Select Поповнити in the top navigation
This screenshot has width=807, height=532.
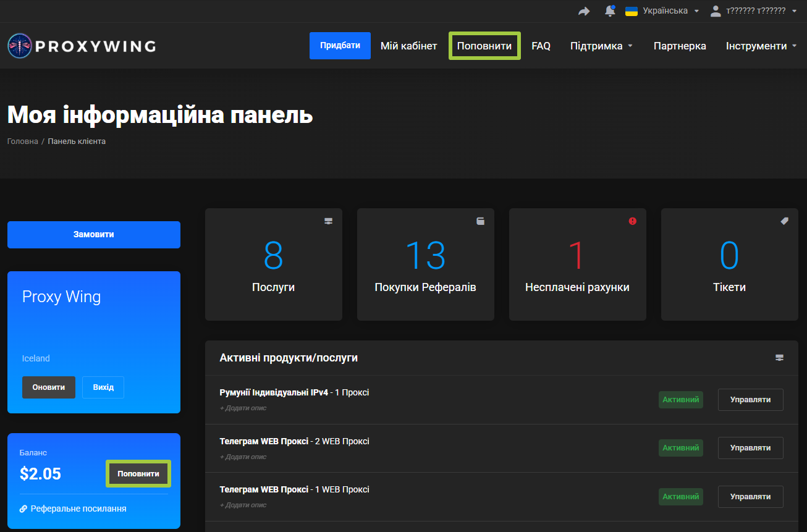[484, 46]
